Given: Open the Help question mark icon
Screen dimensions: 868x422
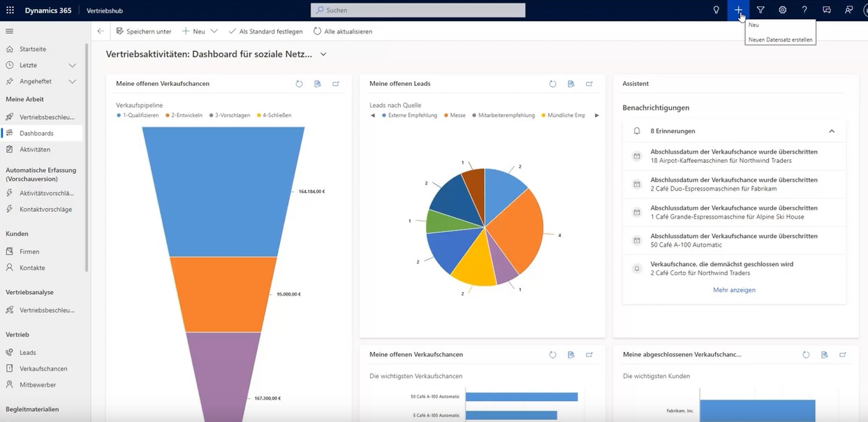Looking at the screenshot, I should (x=804, y=9).
